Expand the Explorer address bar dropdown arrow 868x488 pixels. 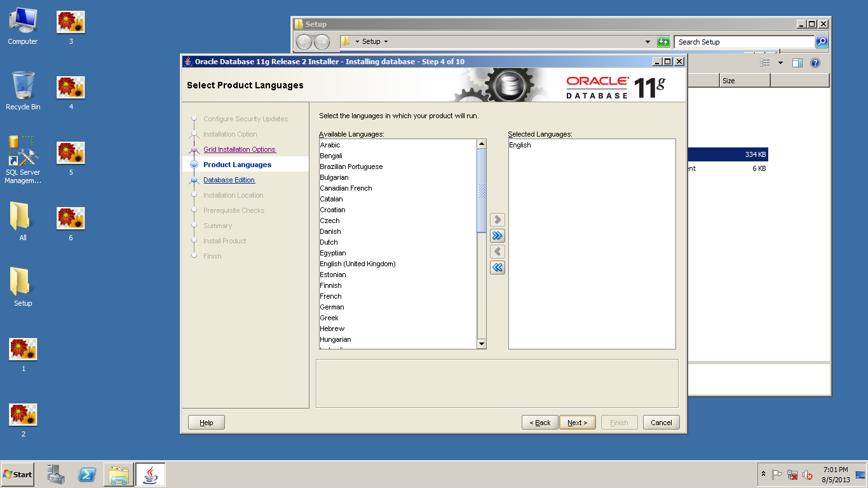pos(648,42)
